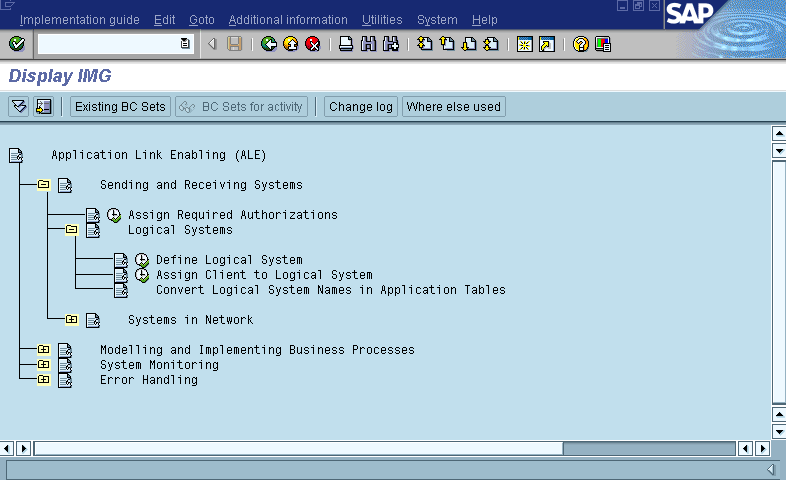Execute activity Assign Client to Logical System
This screenshot has height=480, width=786.
142,275
